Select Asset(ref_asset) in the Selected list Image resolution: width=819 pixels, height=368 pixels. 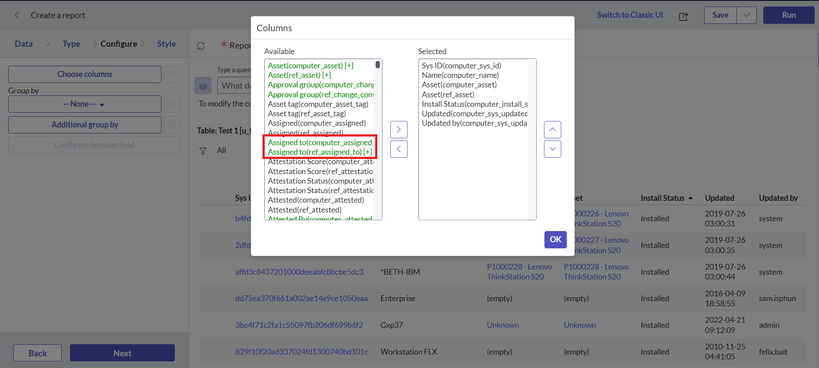(x=448, y=94)
